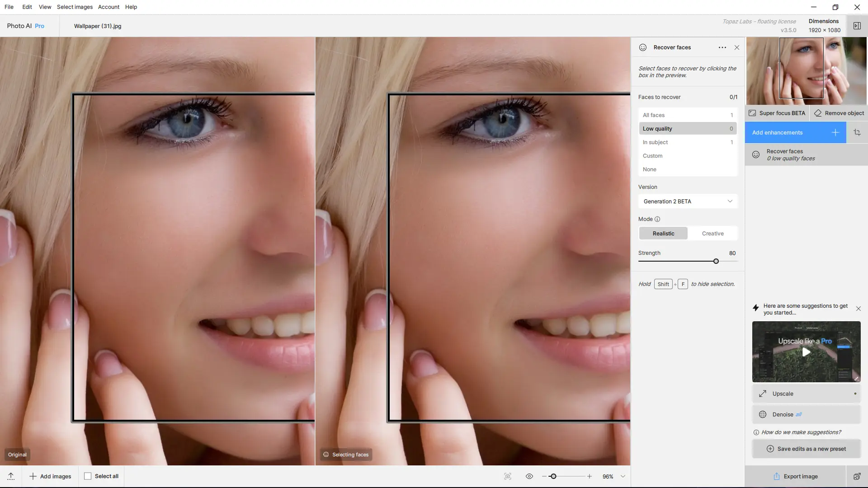Expand the Generation 2 BETA version dropdown

[688, 202]
